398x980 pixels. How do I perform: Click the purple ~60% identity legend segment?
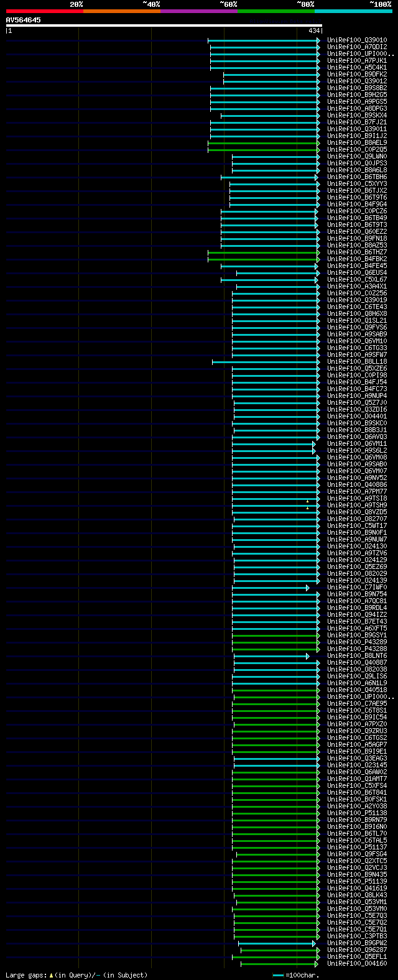tap(199, 11)
